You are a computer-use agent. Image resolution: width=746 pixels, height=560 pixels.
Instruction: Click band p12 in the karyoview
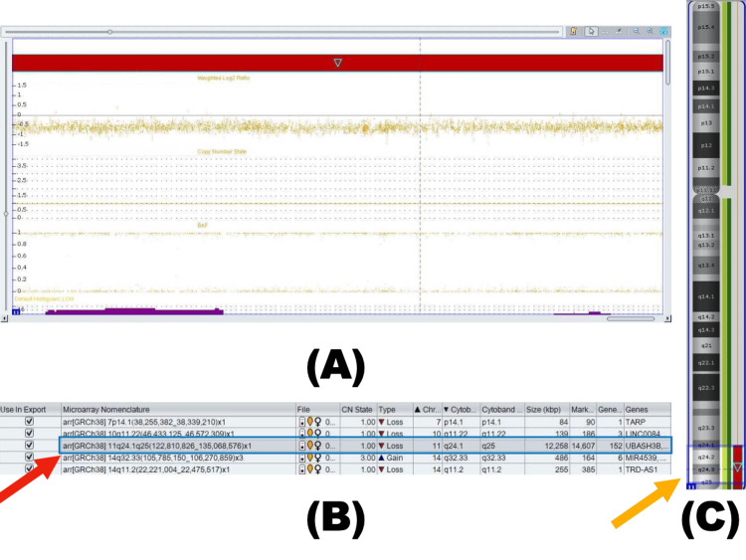(706, 145)
